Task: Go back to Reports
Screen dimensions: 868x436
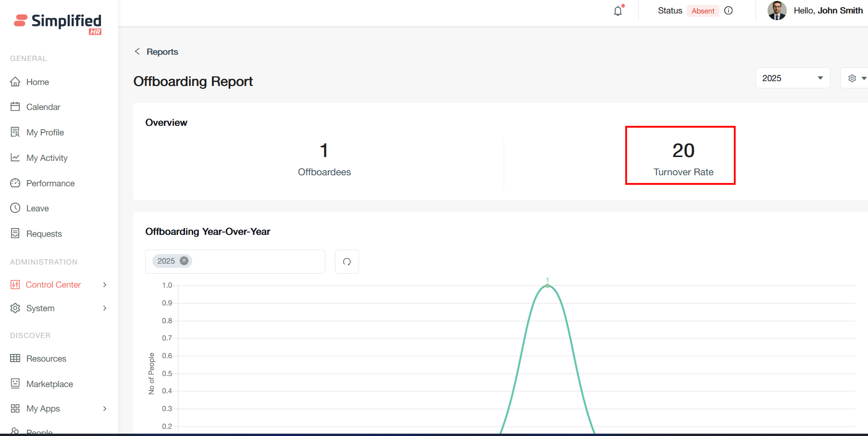Action: [x=156, y=52]
